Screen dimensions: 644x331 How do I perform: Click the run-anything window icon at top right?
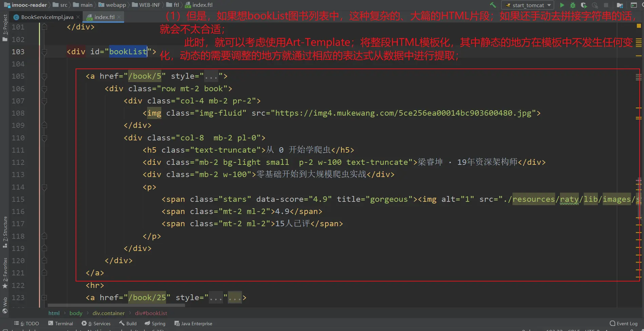pos(633,5)
